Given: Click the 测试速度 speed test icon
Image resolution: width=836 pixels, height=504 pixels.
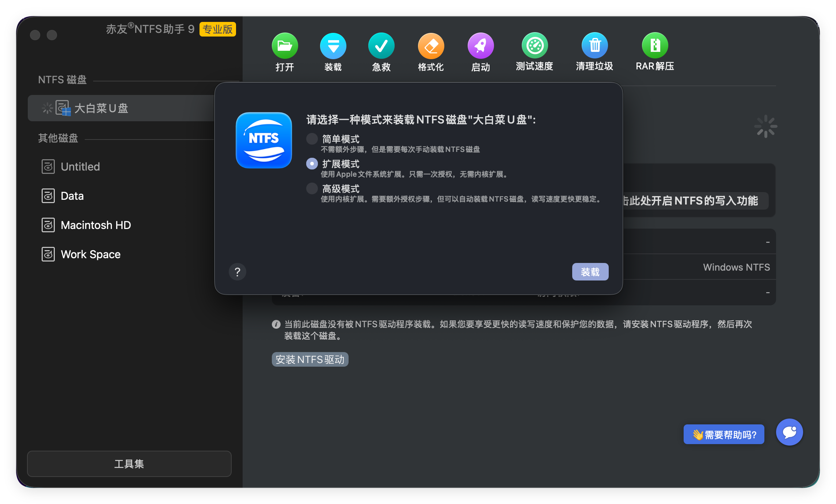Looking at the screenshot, I should coord(535,45).
